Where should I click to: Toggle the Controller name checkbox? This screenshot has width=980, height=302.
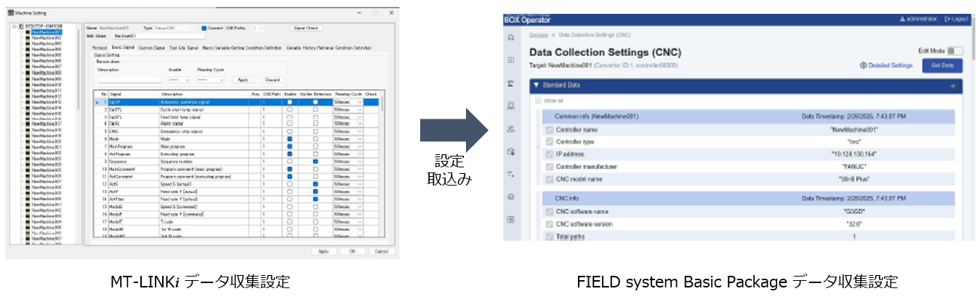click(x=550, y=130)
